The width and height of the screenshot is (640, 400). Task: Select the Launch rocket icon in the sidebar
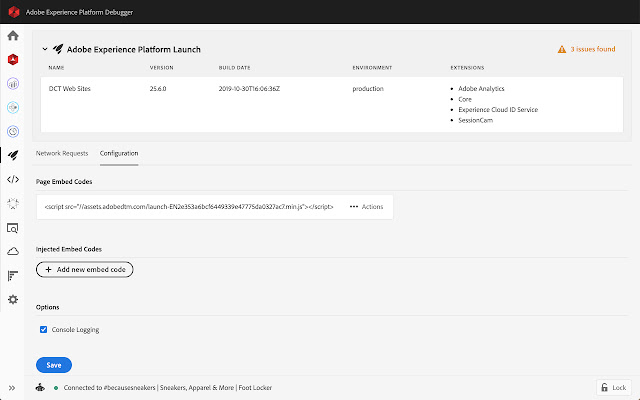click(13, 155)
